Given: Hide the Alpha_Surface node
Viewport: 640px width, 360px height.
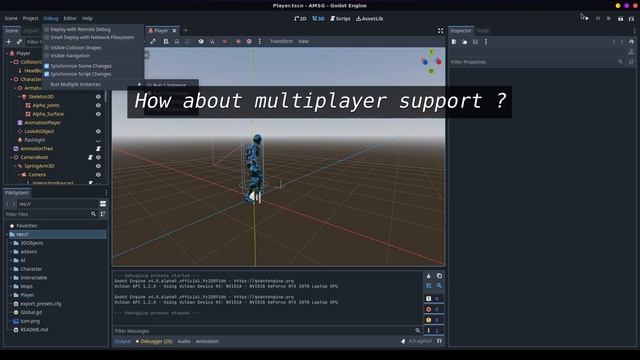Looking at the screenshot, I should tap(98, 114).
